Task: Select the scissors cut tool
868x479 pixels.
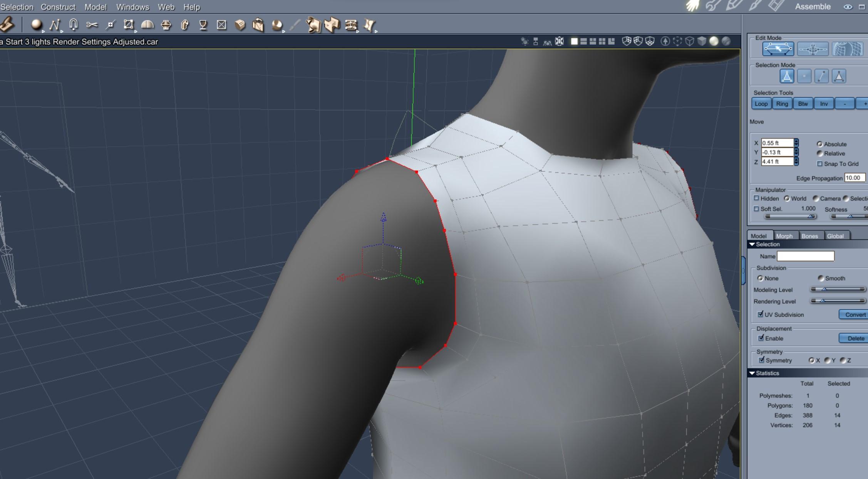Action: (x=92, y=25)
